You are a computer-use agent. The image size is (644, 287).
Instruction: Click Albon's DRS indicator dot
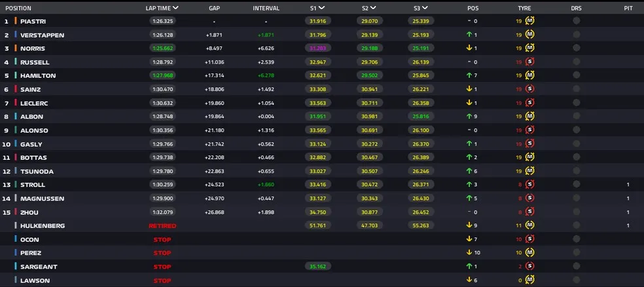[576, 117]
